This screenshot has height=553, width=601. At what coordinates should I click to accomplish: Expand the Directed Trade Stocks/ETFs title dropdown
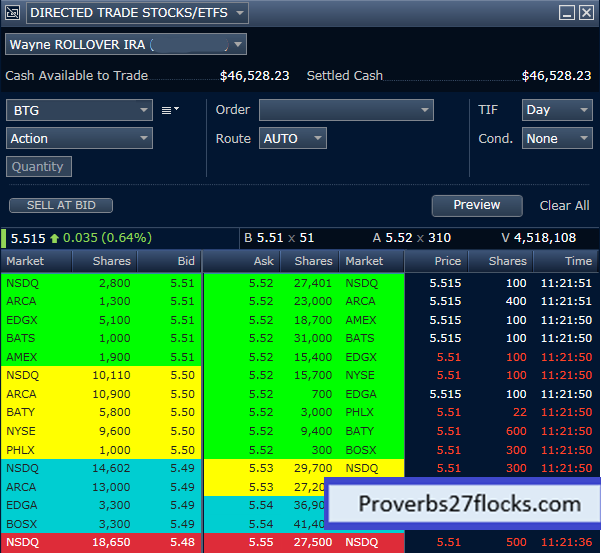238,13
